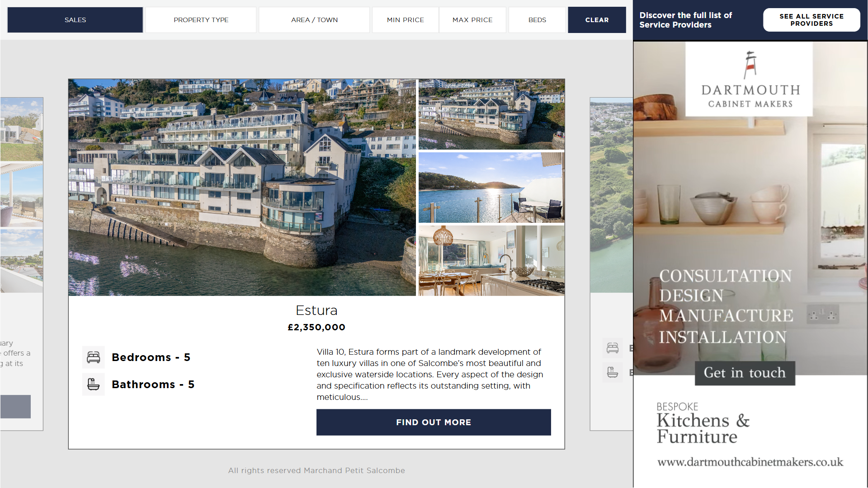The width and height of the screenshot is (868, 488).
Task: Click Find Out More for Estura
Action: (x=434, y=422)
